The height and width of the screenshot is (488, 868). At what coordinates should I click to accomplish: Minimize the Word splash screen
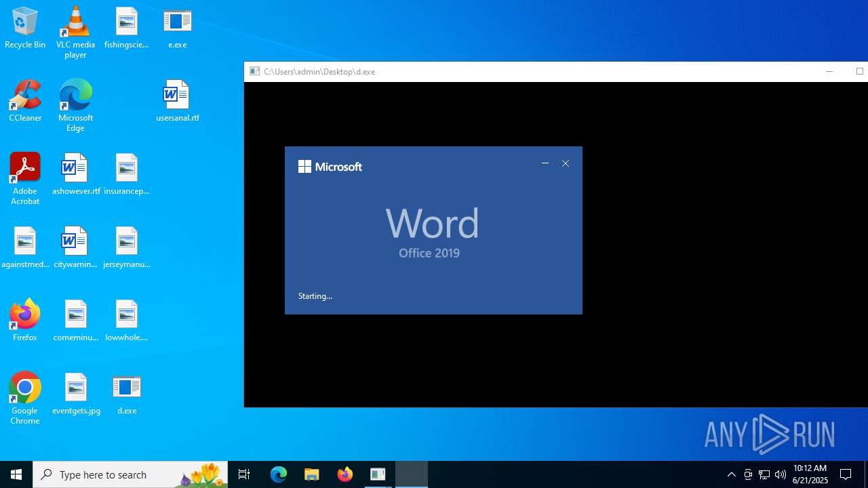click(545, 163)
